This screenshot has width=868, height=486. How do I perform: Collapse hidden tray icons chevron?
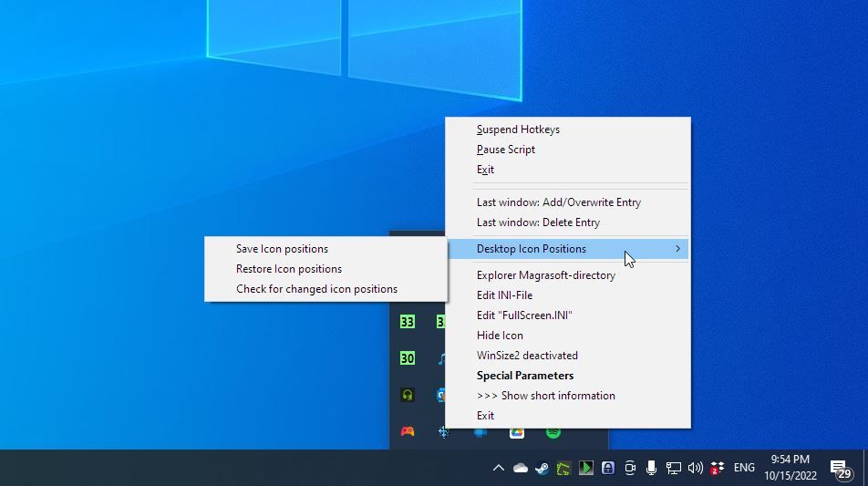498,469
